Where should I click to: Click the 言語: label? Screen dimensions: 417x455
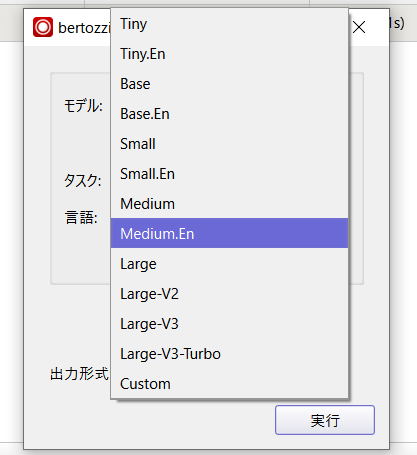point(81,217)
